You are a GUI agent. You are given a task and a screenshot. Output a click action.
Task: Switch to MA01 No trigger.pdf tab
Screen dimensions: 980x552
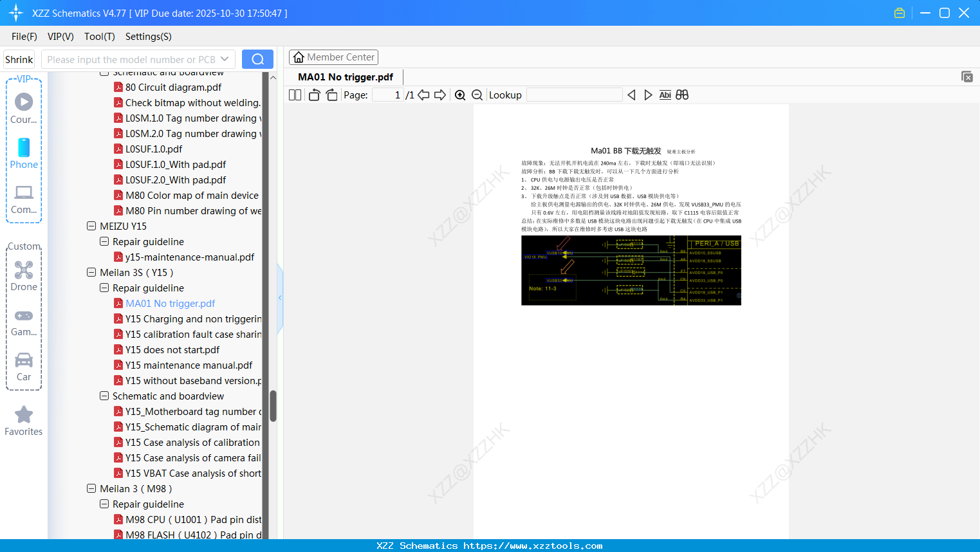(x=346, y=77)
